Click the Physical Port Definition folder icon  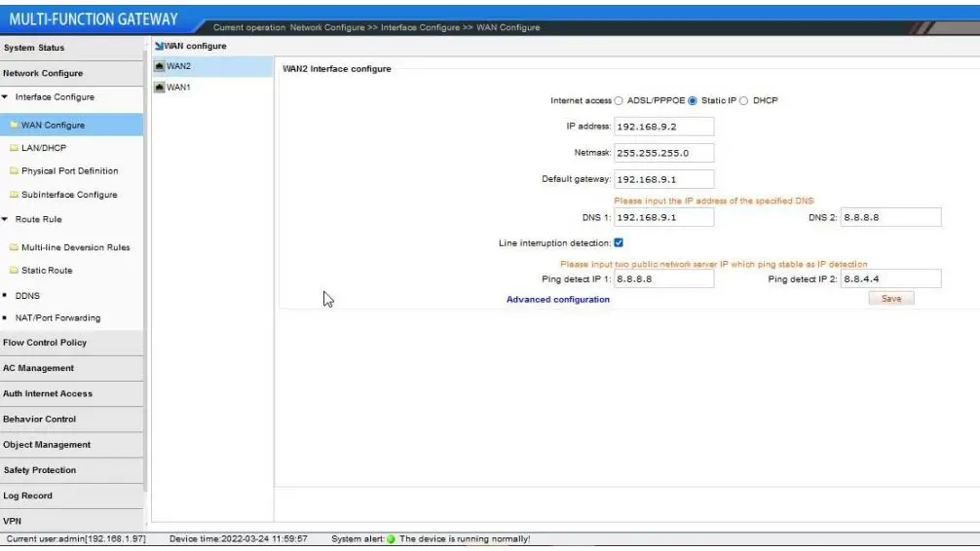pyautogui.click(x=14, y=170)
